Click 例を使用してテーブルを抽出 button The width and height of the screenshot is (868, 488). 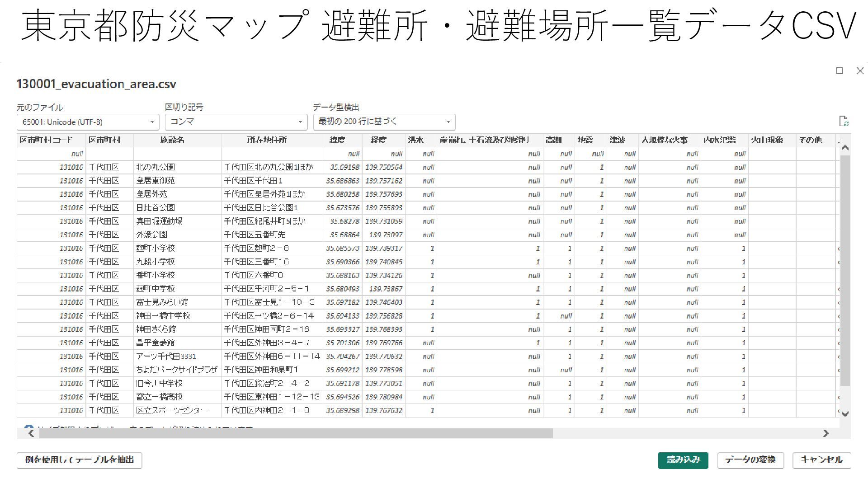(x=80, y=460)
